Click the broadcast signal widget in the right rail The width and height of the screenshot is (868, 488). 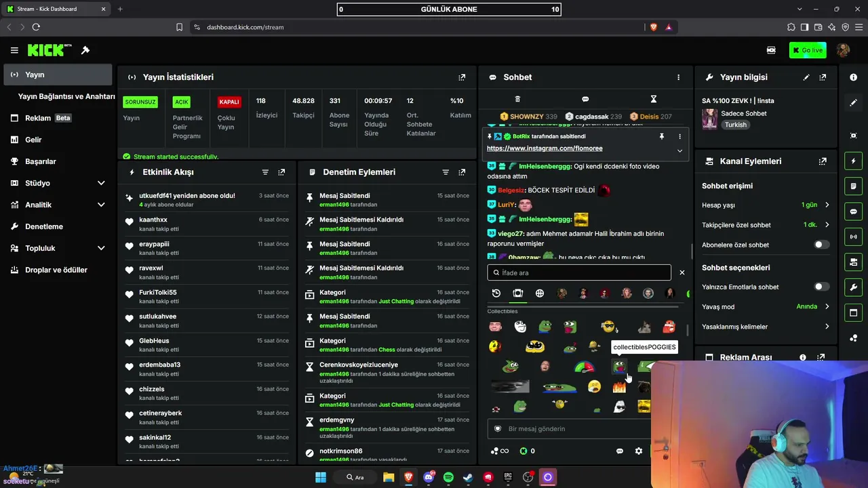[853, 237]
